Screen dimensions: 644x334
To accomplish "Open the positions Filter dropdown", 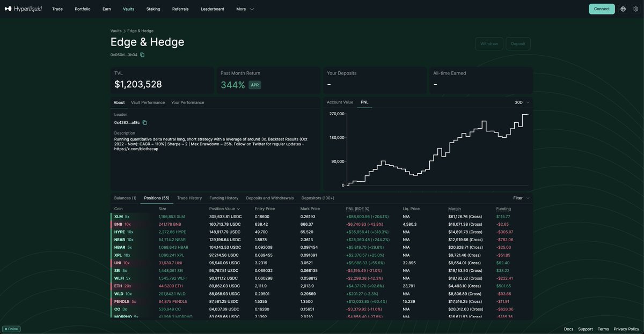I will point(521,198).
